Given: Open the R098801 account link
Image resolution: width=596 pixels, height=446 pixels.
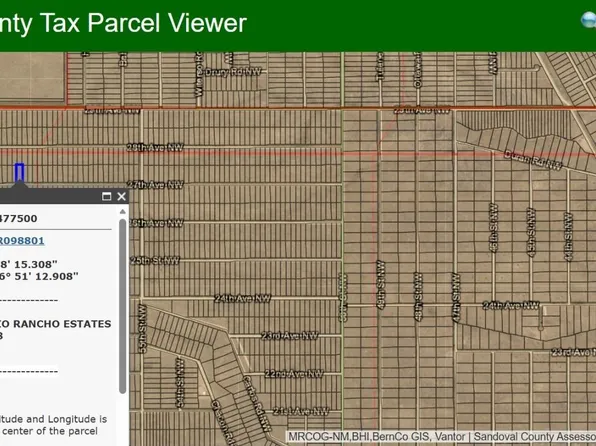Looking at the screenshot, I should tap(22, 241).
